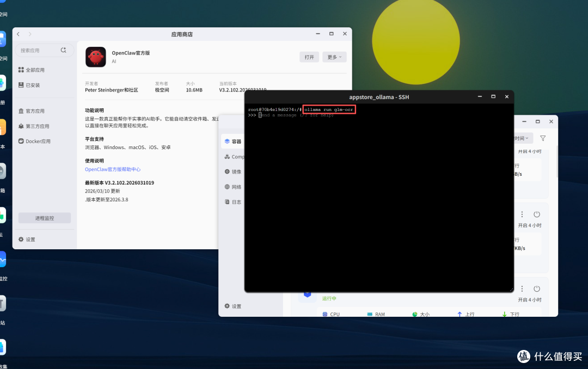Open Compose section in Docker sidebar

coord(234,157)
